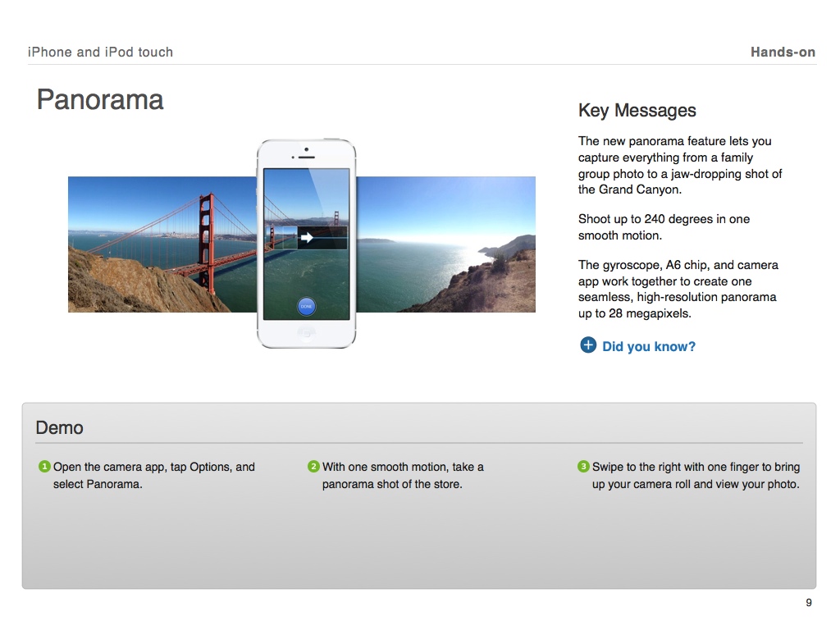The height and width of the screenshot is (630, 840).
Task: Expand the 'Did you know?' plus icon
Action: pos(587,345)
